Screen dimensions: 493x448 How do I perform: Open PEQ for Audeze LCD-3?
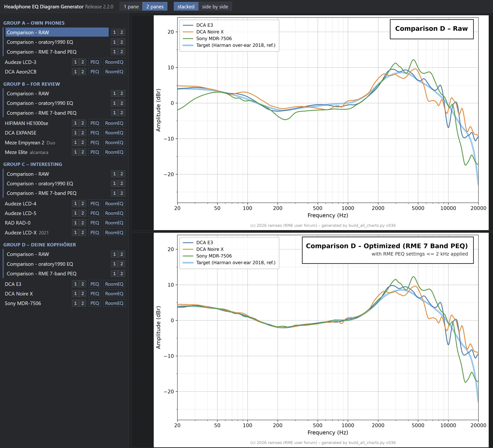pos(95,62)
